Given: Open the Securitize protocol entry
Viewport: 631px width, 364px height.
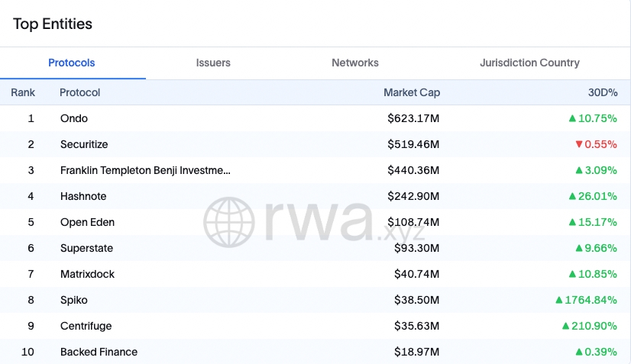Looking at the screenshot, I should click(x=84, y=144).
